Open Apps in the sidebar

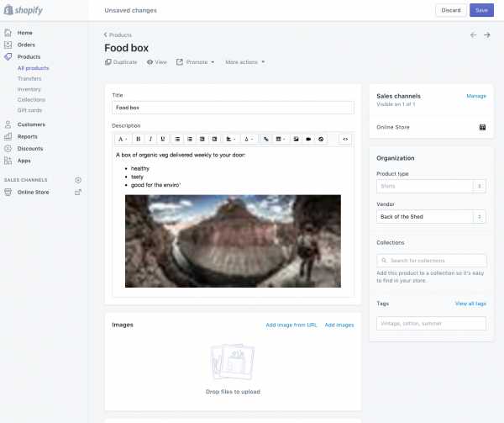click(24, 161)
